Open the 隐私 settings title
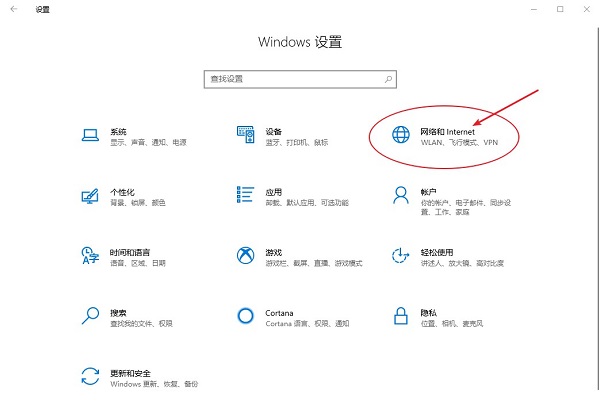This screenshot has height=409, width=600. point(429,313)
